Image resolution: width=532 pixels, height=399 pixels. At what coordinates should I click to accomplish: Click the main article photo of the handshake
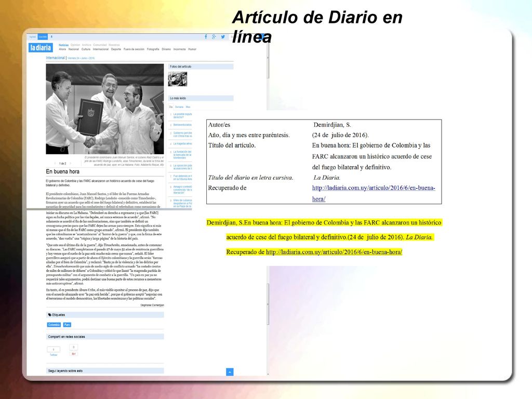coord(105,109)
